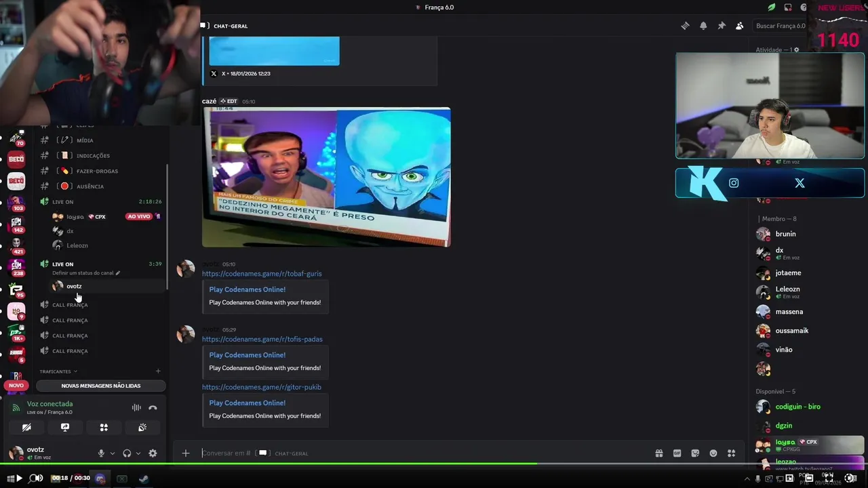Select user ovotz in LIVE ON channel

pyautogui.click(x=108, y=286)
